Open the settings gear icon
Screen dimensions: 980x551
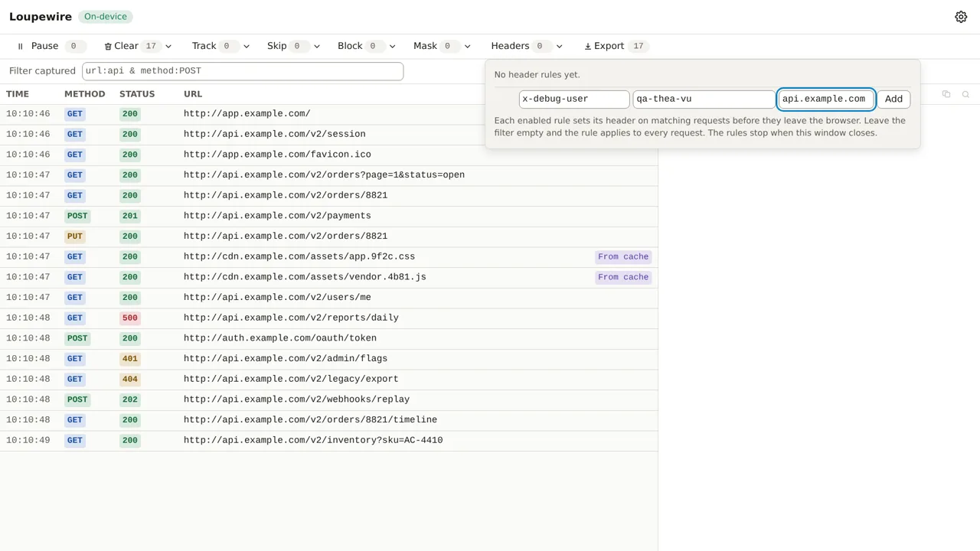coord(961,17)
